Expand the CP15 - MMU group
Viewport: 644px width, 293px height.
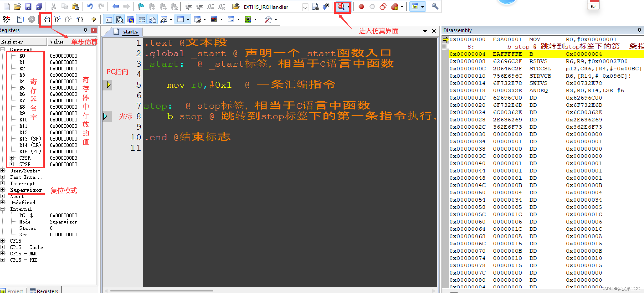point(3,253)
